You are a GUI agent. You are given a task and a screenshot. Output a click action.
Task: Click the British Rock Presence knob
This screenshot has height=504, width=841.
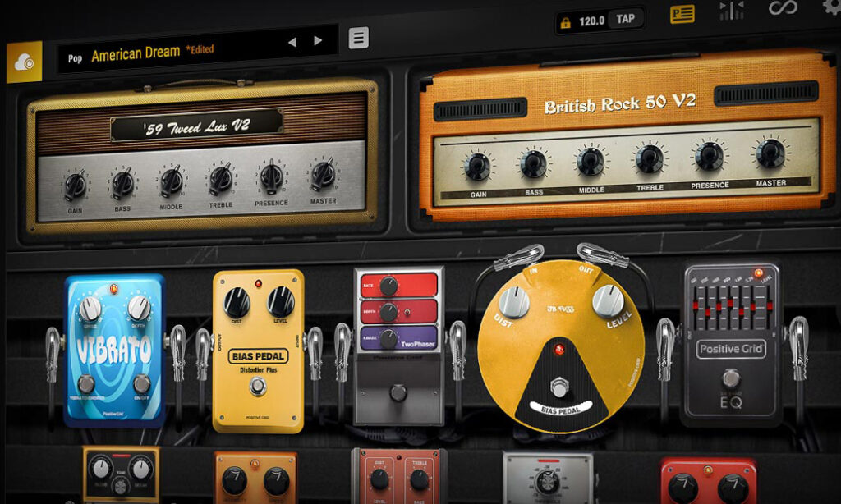click(x=709, y=157)
